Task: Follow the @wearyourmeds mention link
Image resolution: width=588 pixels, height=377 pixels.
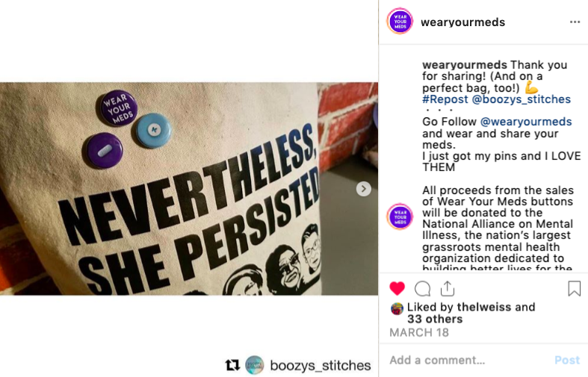Action: click(526, 122)
